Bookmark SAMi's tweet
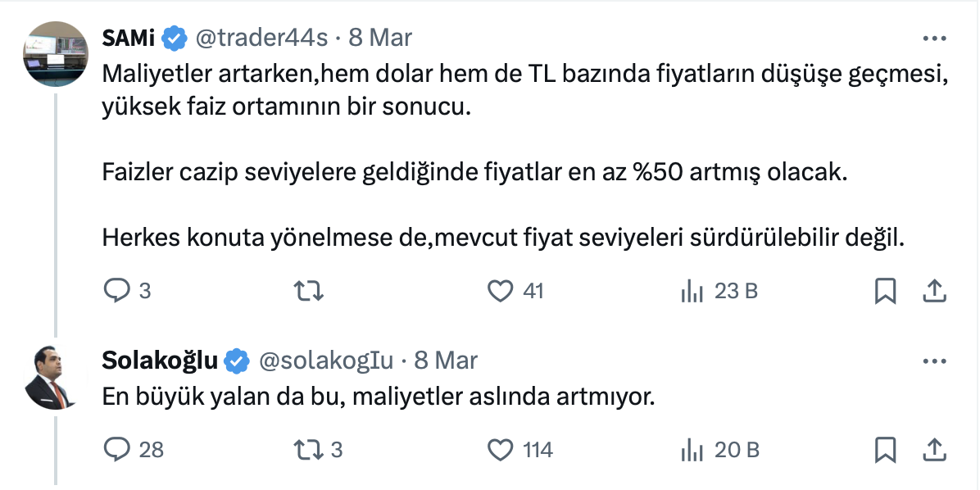 coord(886,291)
